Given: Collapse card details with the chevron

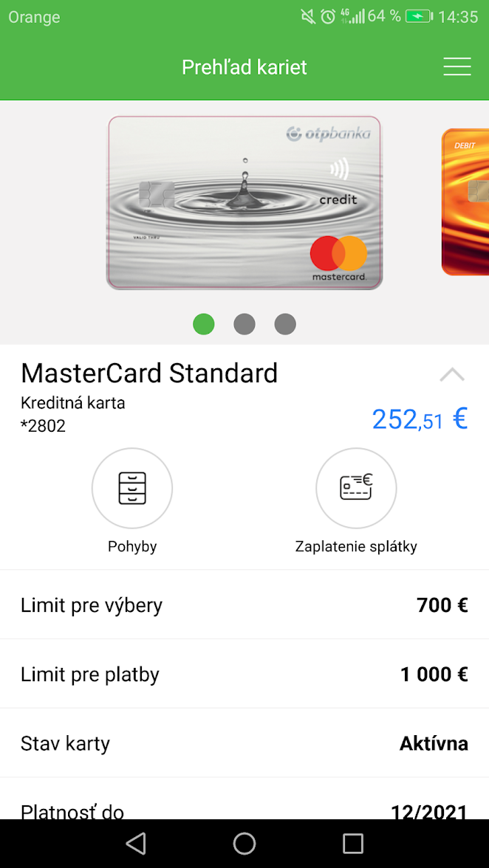Looking at the screenshot, I should pos(452,375).
